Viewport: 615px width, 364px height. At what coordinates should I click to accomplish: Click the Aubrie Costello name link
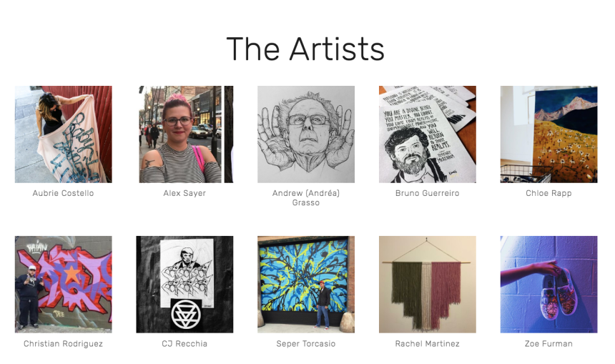(x=63, y=193)
